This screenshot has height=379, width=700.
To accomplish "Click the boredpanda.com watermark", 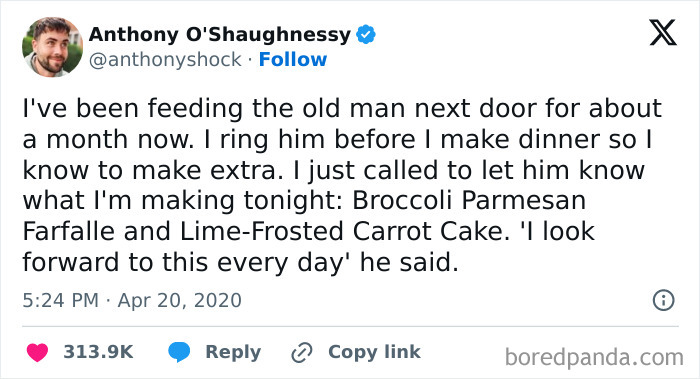I will 594,357.
